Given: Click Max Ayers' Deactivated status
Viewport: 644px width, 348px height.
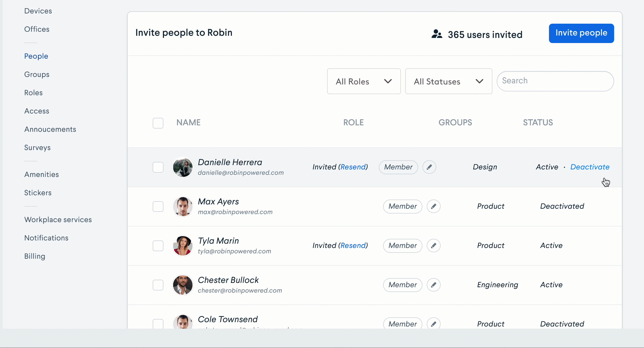Looking at the screenshot, I should point(562,206).
